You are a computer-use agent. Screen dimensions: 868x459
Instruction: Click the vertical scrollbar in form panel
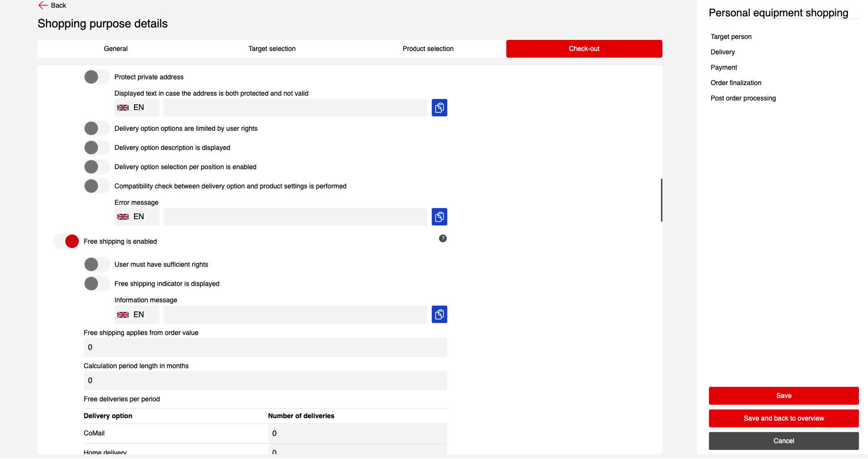(661, 200)
